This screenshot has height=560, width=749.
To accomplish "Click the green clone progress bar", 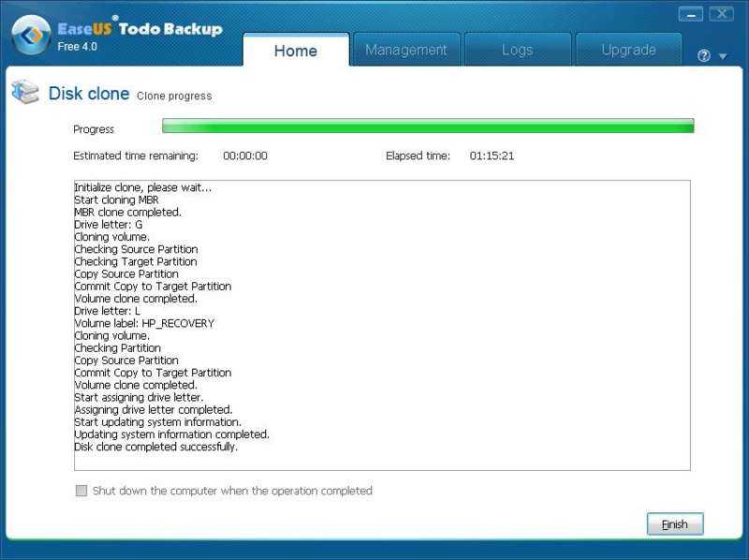I will (x=428, y=125).
